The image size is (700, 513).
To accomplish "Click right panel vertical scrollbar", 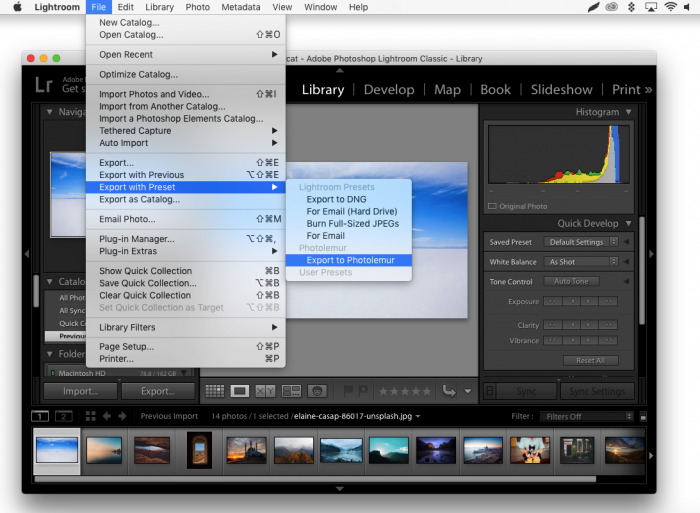I will pos(642,271).
